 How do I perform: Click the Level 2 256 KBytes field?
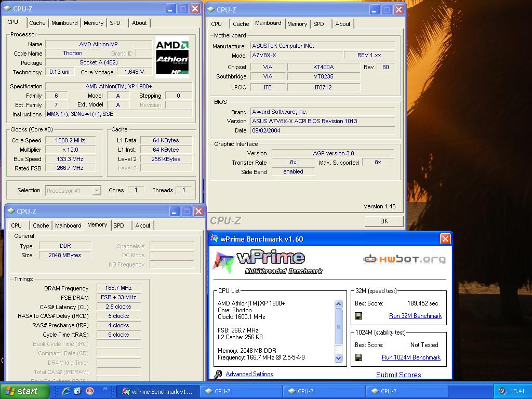(x=166, y=159)
